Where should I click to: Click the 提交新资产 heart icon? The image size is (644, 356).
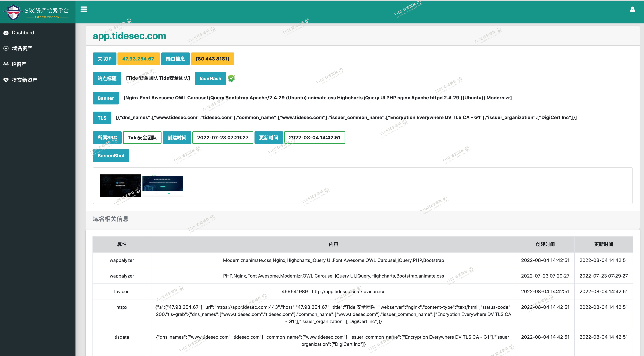(6, 80)
